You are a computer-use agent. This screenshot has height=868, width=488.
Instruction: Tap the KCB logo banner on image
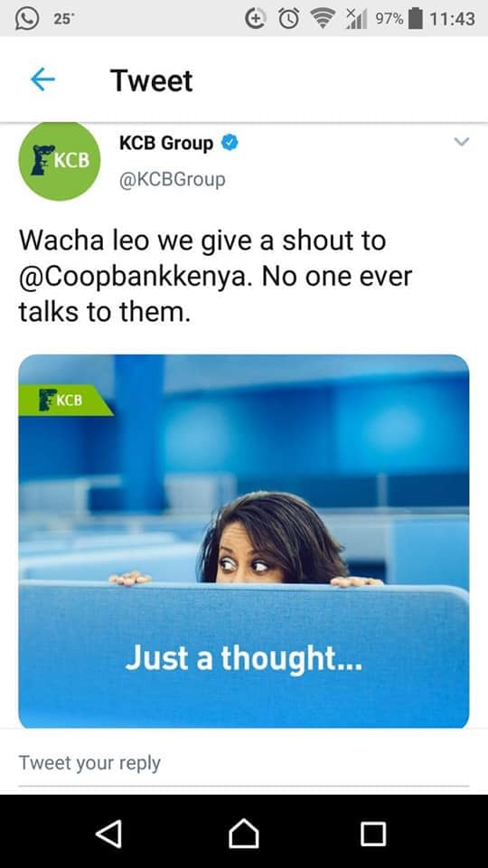point(65,400)
